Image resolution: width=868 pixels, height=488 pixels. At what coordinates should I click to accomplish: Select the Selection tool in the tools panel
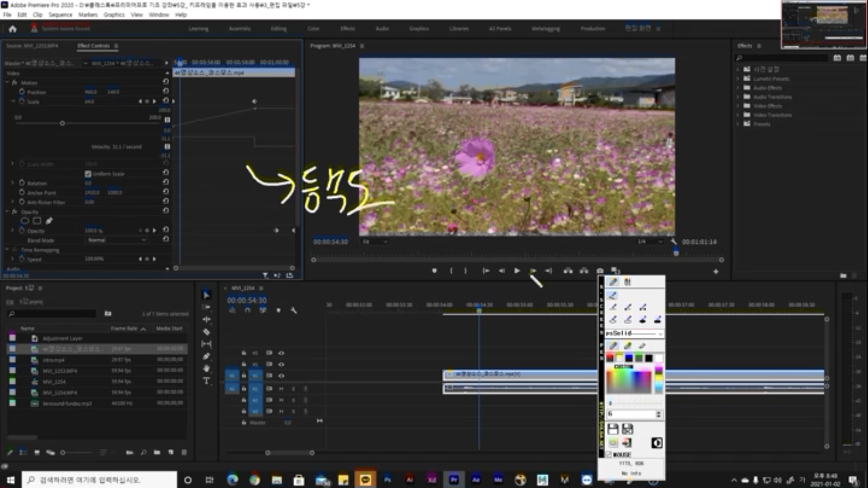coord(206,295)
